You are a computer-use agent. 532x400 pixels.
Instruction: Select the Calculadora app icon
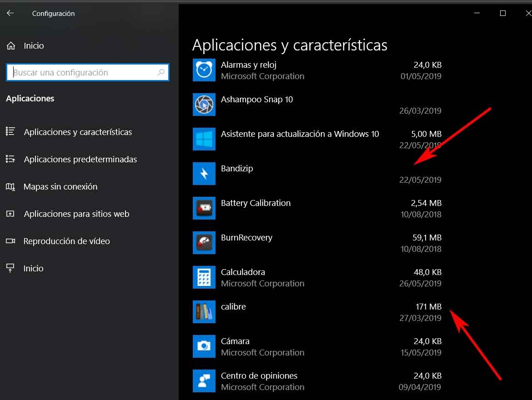coord(204,278)
